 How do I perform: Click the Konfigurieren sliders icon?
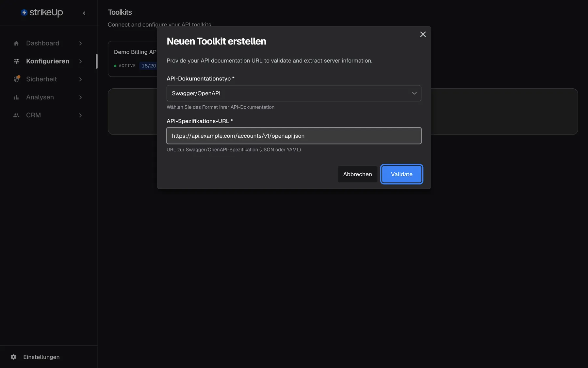point(16,61)
